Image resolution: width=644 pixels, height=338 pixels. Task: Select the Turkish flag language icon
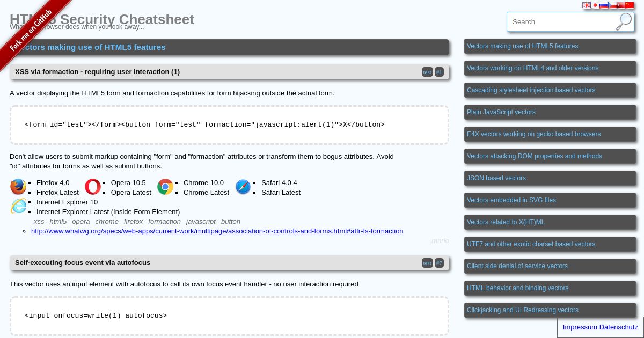[621, 5]
